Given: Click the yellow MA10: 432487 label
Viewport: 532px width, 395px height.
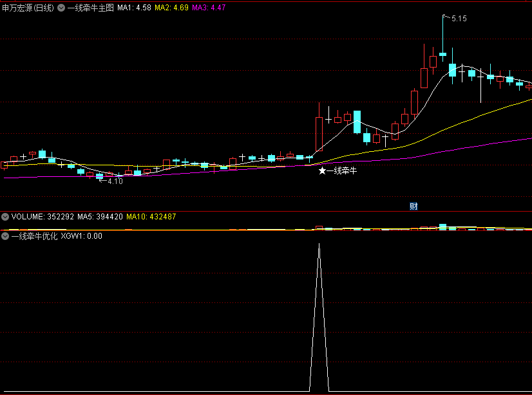Looking at the screenshot, I should (151, 217).
